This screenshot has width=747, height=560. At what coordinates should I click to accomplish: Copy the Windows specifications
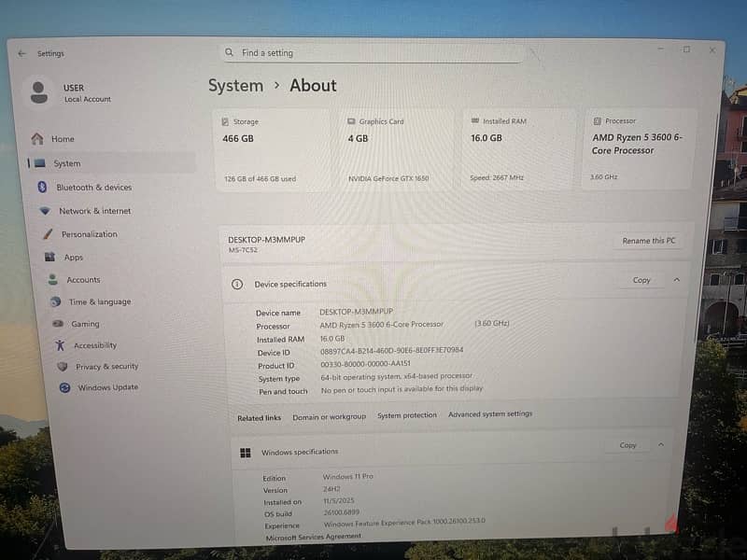point(627,445)
